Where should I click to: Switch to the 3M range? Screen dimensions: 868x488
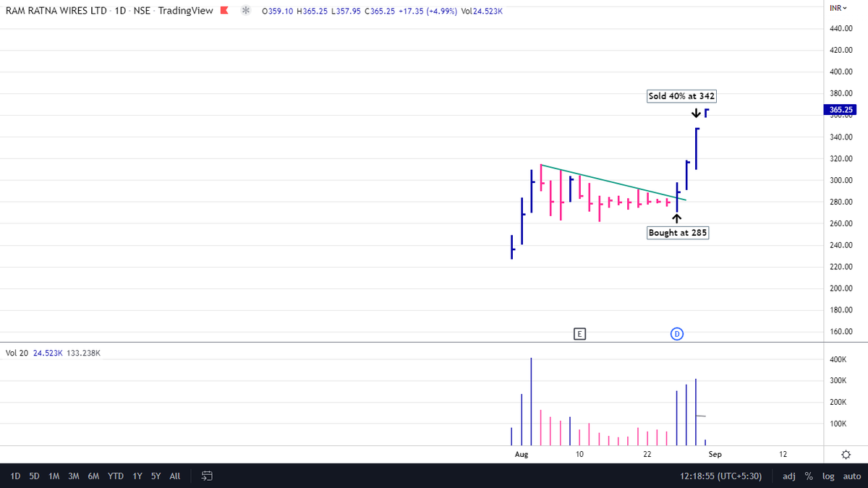coord(73,476)
